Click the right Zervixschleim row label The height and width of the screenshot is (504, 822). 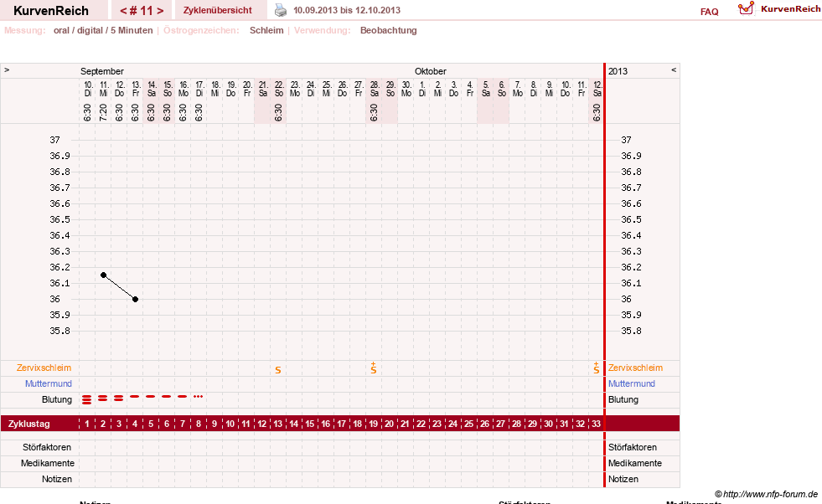coord(635,368)
